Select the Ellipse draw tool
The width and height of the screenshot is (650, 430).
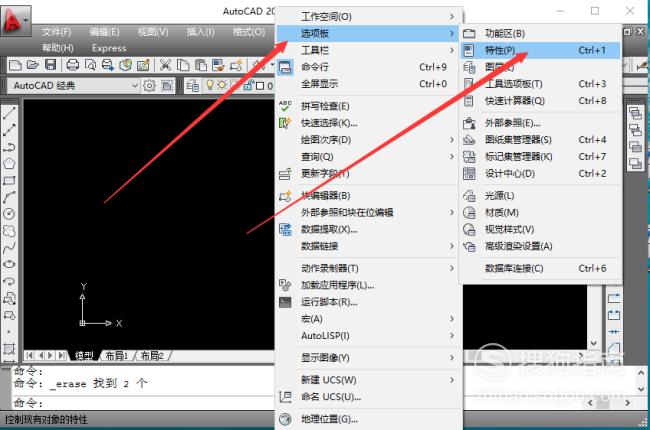click(9, 264)
